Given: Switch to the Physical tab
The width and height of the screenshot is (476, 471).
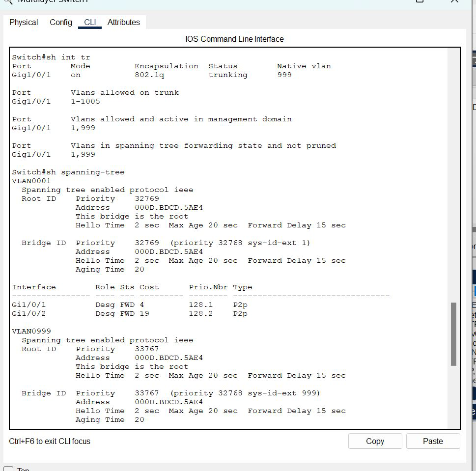Looking at the screenshot, I should [x=24, y=22].
